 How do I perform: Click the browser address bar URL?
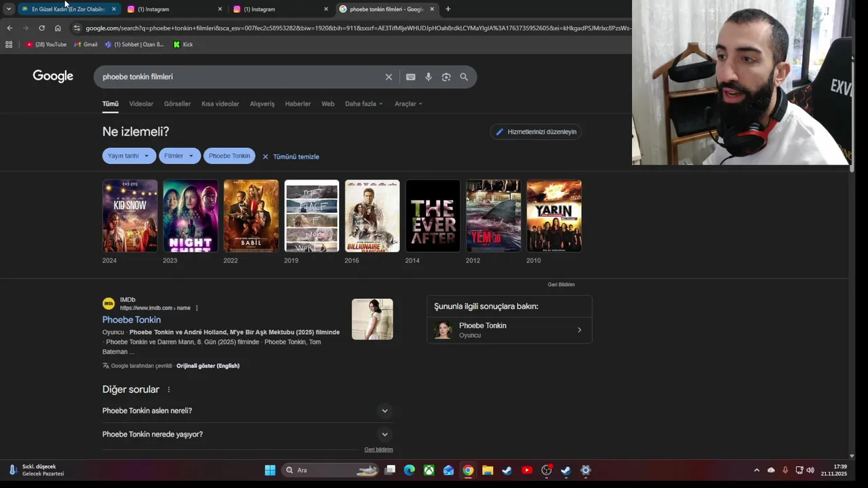pyautogui.click(x=358, y=28)
